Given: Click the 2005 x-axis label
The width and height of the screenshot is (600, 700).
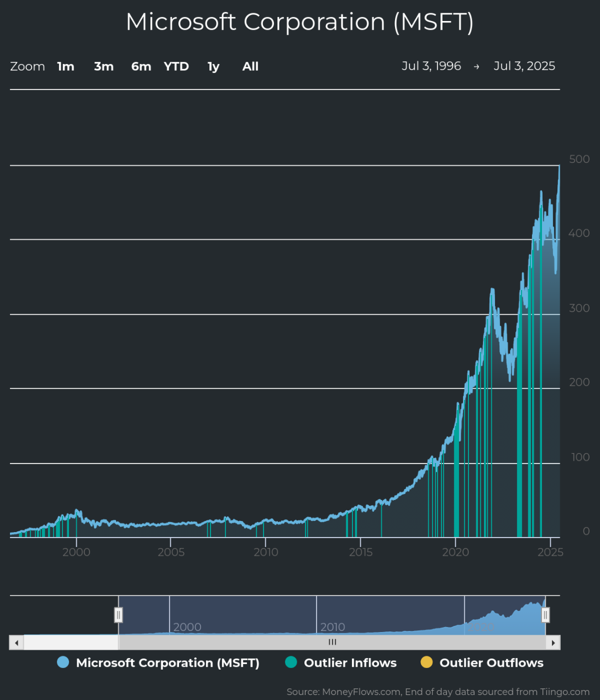Looking at the screenshot, I should coord(171,552).
